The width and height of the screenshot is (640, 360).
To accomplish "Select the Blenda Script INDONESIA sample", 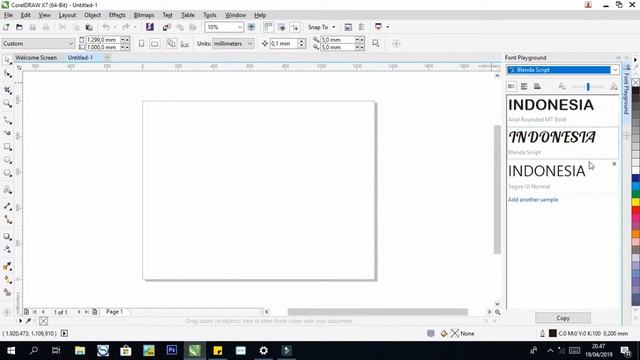I will coord(562,142).
